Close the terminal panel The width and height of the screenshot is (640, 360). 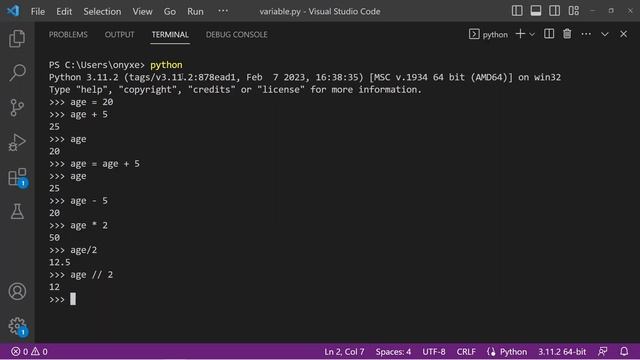pyautogui.click(x=624, y=34)
